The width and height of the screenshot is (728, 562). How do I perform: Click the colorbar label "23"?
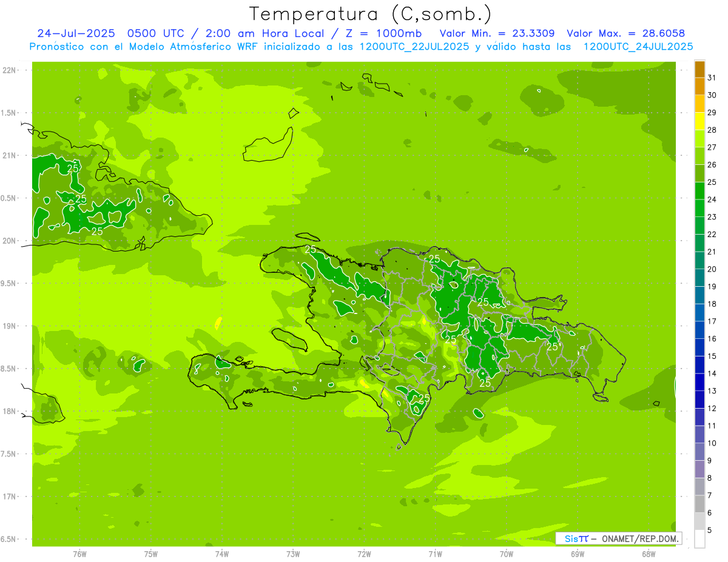[x=712, y=217]
